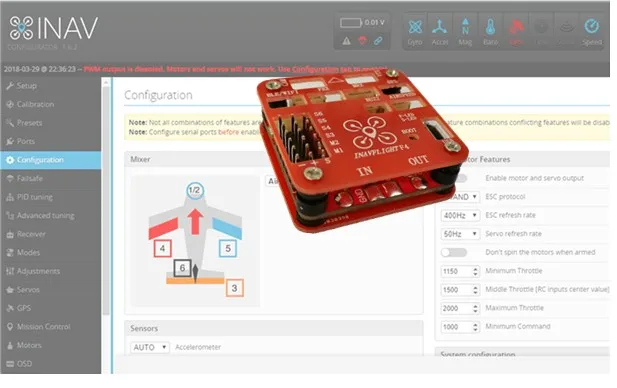Open the mixer type dropdown in Mixer panel

271,181
